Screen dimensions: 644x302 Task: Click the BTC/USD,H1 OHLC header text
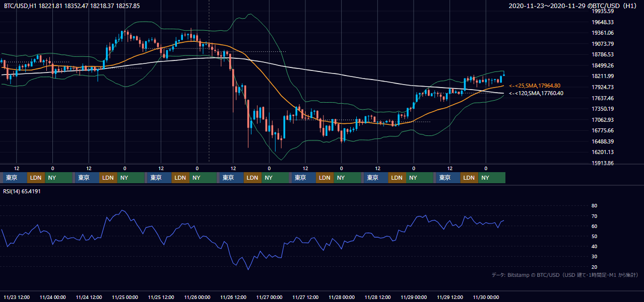[x=72, y=6]
